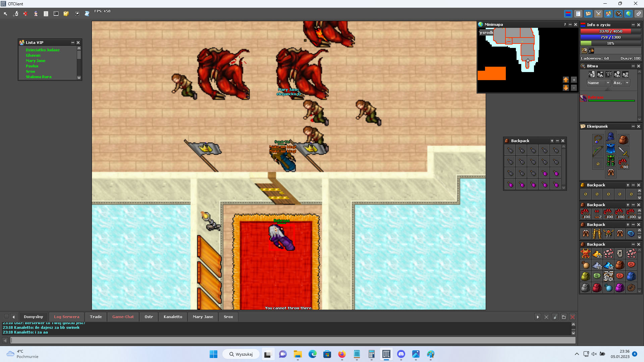The height and width of the screenshot is (362, 644).
Task: Minimize the floating Backpack window
Action: click(x=557, y=141)
